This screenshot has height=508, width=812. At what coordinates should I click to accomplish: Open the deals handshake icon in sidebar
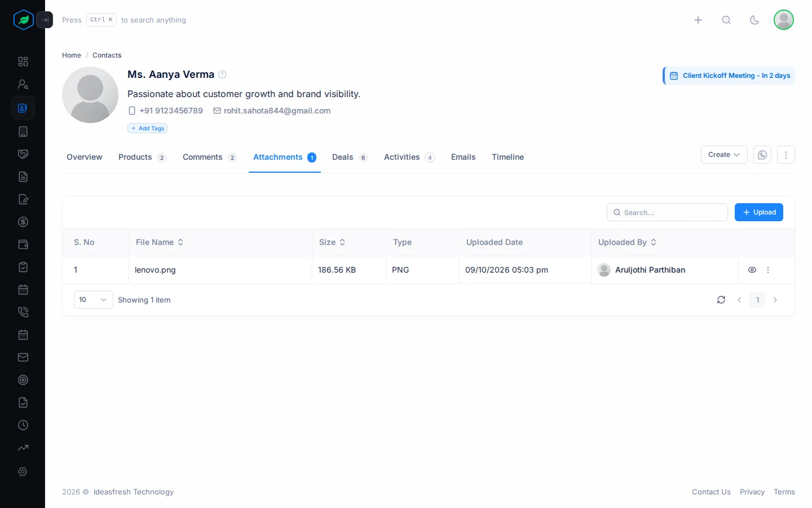23,154
